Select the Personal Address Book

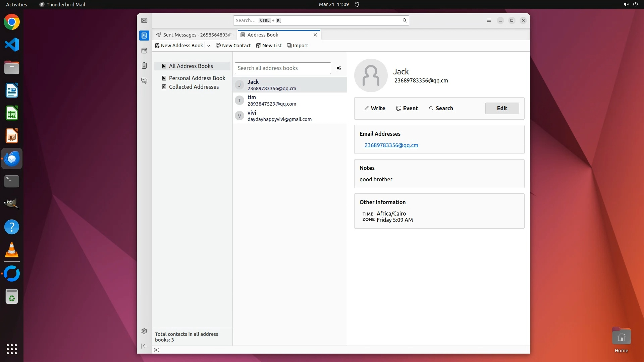(197, 78)
